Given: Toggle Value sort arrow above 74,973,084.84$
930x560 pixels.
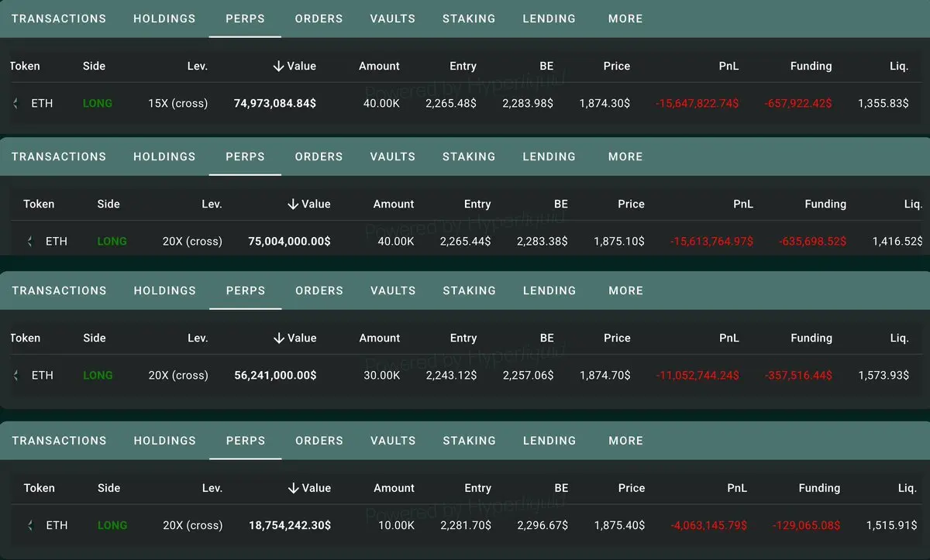Looking at the screenshot, I should [279, 66].
